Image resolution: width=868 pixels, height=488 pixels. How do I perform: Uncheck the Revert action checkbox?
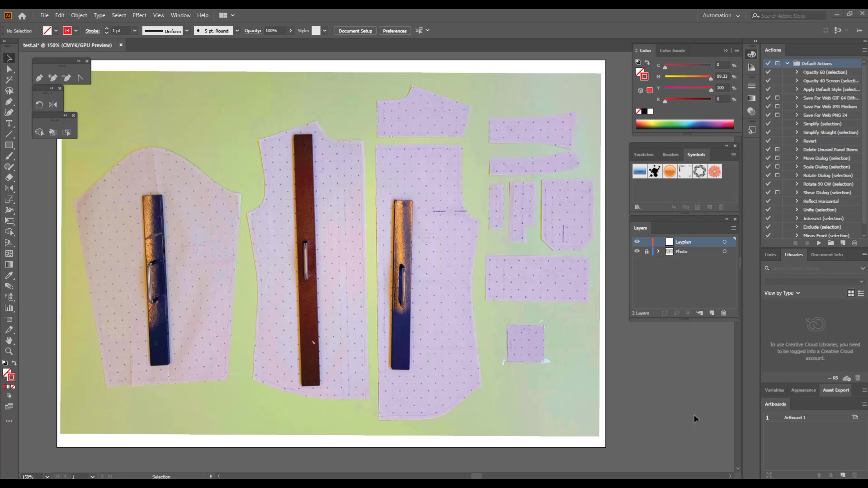tap(768, 141)
